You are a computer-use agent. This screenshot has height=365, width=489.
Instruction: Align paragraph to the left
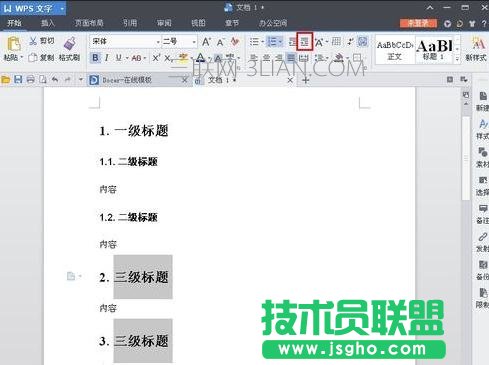click(x=254, y=58)
